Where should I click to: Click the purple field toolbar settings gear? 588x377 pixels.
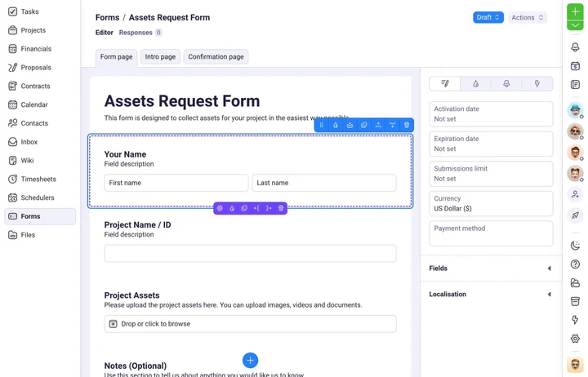[220, 208]
